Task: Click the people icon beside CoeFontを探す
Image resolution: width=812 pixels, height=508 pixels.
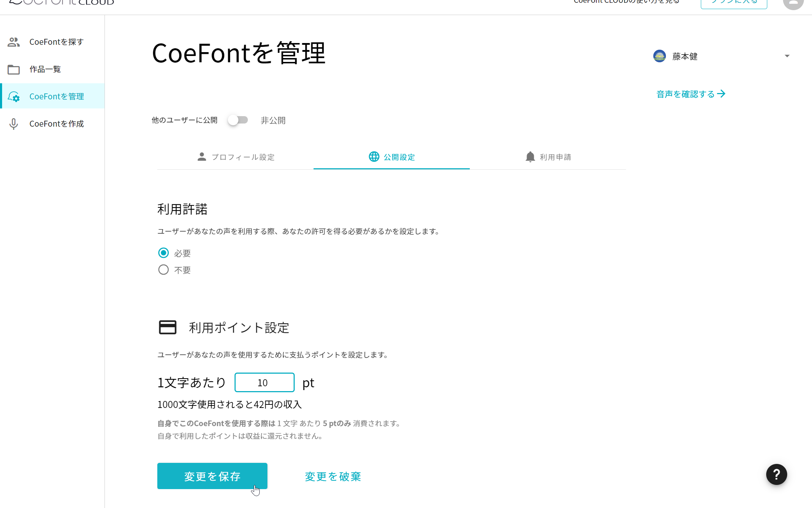Action: click(14, 42)
